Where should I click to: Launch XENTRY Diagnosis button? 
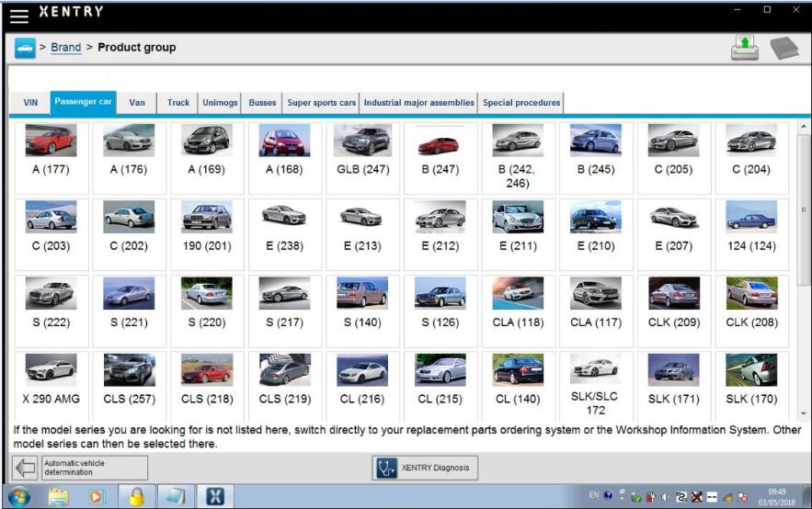tap(425, 468)
